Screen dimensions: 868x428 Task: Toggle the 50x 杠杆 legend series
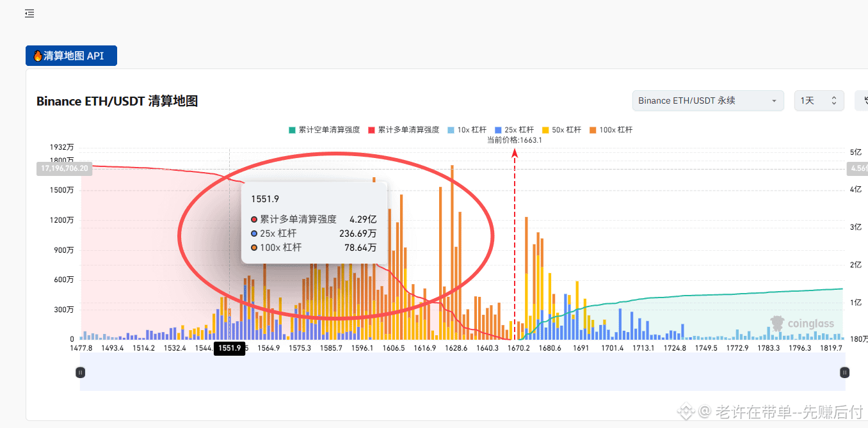click(x=562, y=130)
